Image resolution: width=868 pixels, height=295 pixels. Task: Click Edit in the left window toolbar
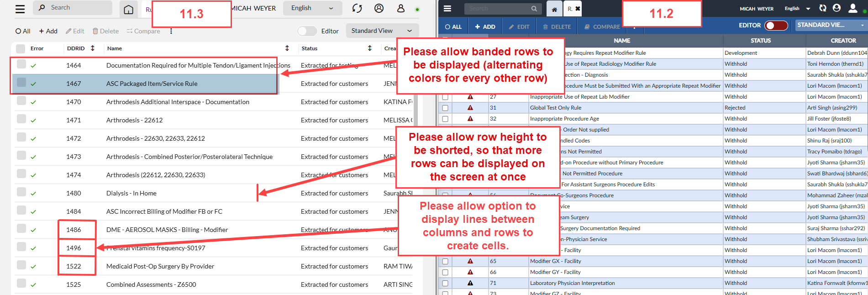pos(75,31)
